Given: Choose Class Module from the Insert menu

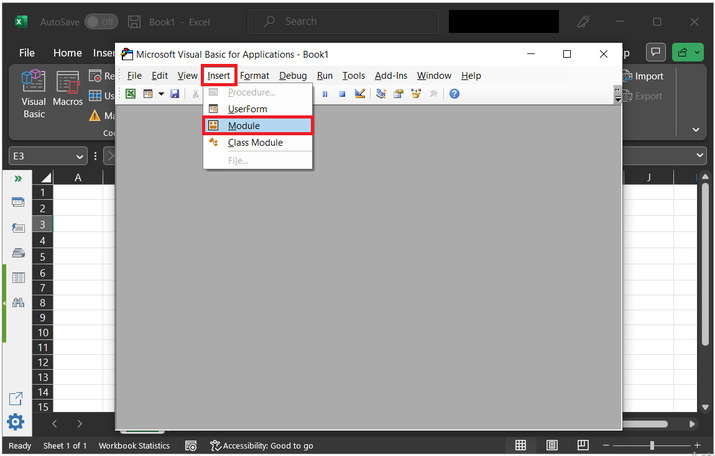Looking at the screenshot, I should tap(258, 143).
